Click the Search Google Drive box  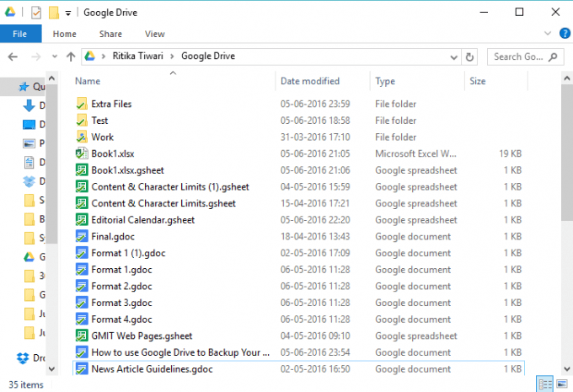click(526, 57)
